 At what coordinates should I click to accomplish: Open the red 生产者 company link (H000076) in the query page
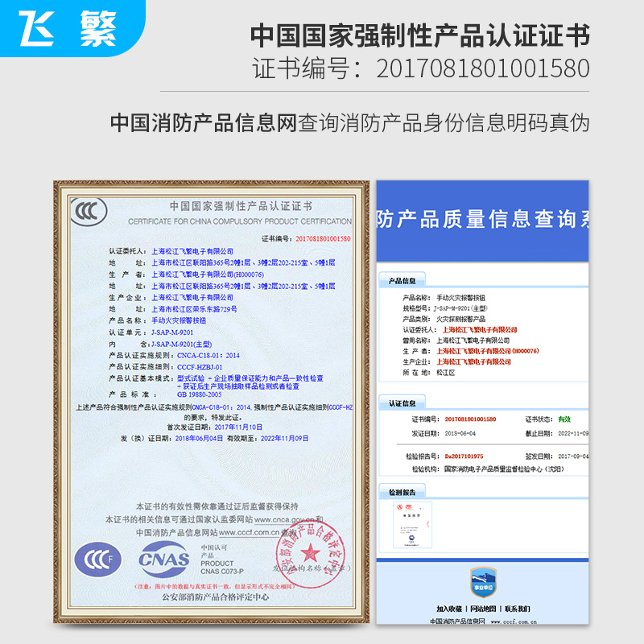(x=488, y=351)
